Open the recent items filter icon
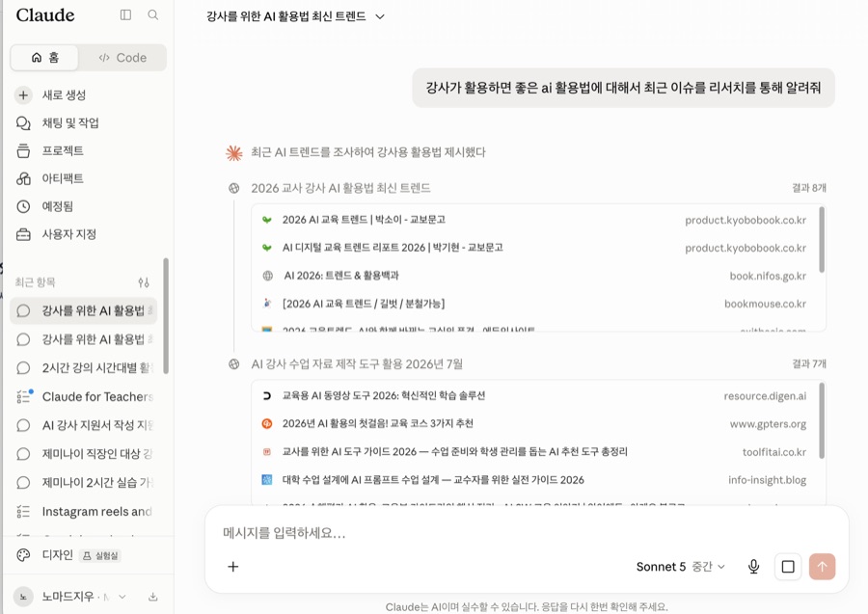Viewport: 868px width, 614px height. coord(144,282)
